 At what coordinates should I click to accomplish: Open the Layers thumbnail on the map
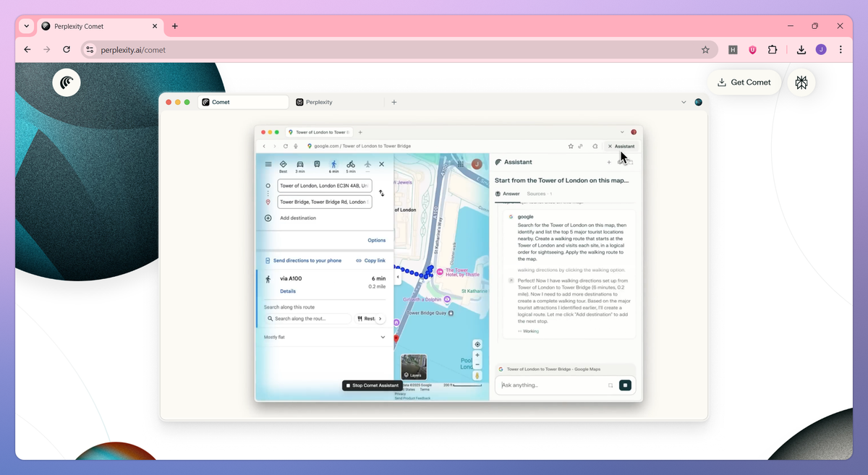tap(414, 367)
